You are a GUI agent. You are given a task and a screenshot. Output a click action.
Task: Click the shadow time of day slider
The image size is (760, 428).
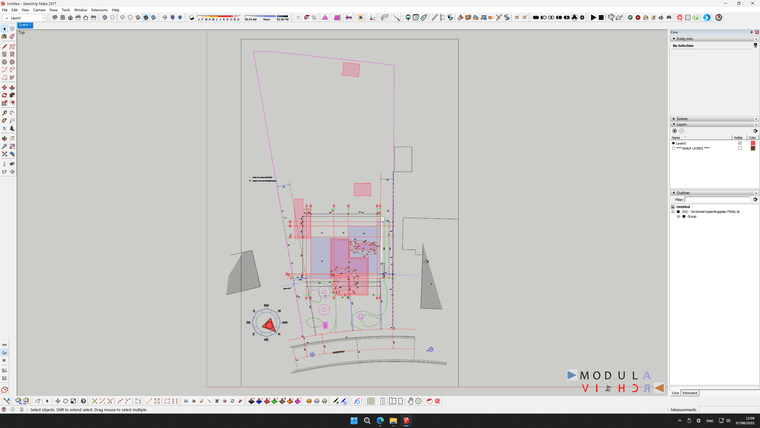coord(267,17)
